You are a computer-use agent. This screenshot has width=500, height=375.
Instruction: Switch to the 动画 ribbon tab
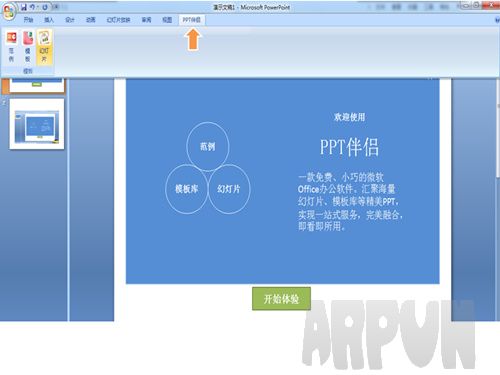click(90, 20)
